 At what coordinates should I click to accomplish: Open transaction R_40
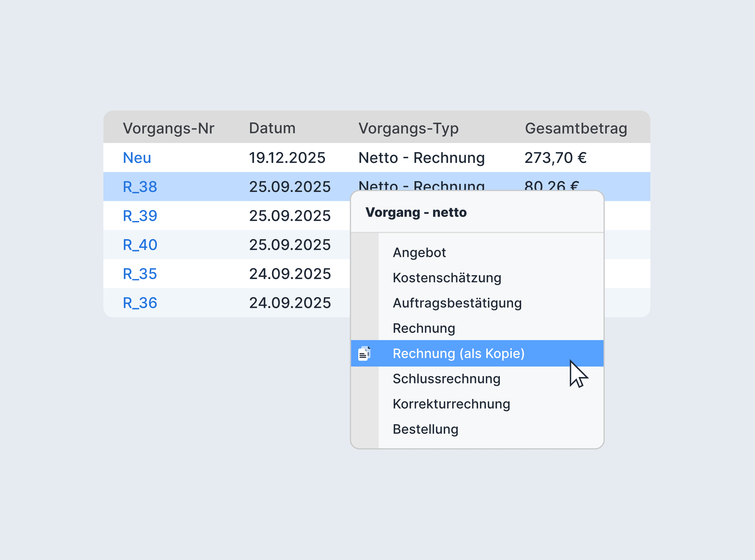(140, 245)
